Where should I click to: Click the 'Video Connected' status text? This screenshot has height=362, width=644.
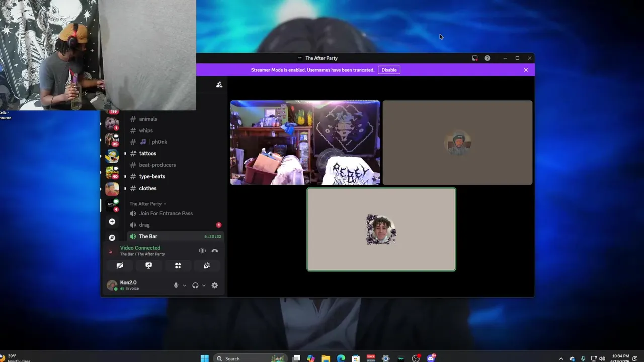(140, 248)
